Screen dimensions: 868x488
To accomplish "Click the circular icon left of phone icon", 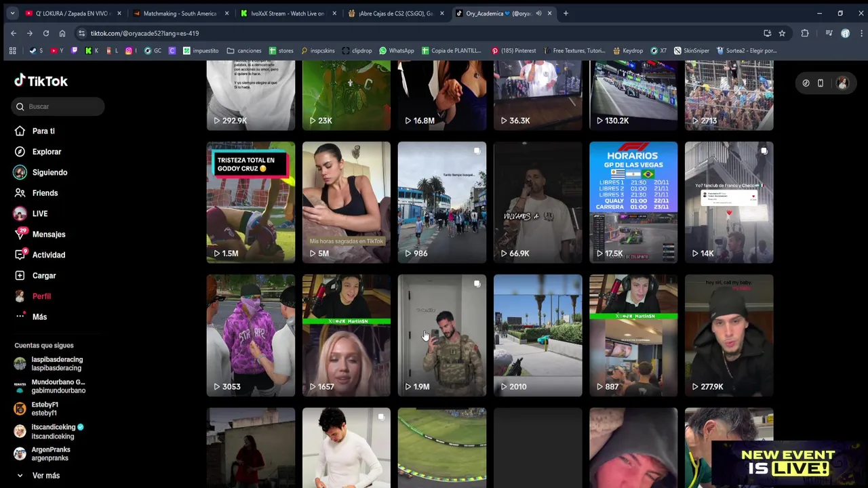I will click(806, 83).
